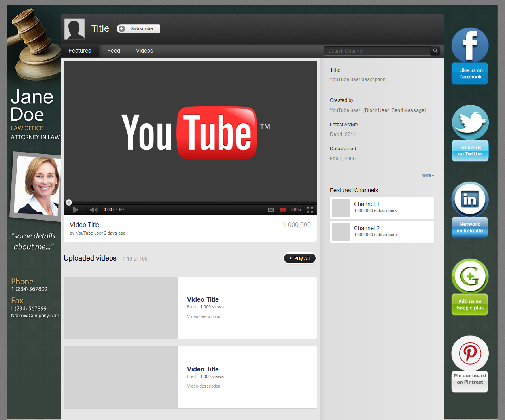Mute video using the speaker icon
505x420 pixels.
tap(93, 210)
